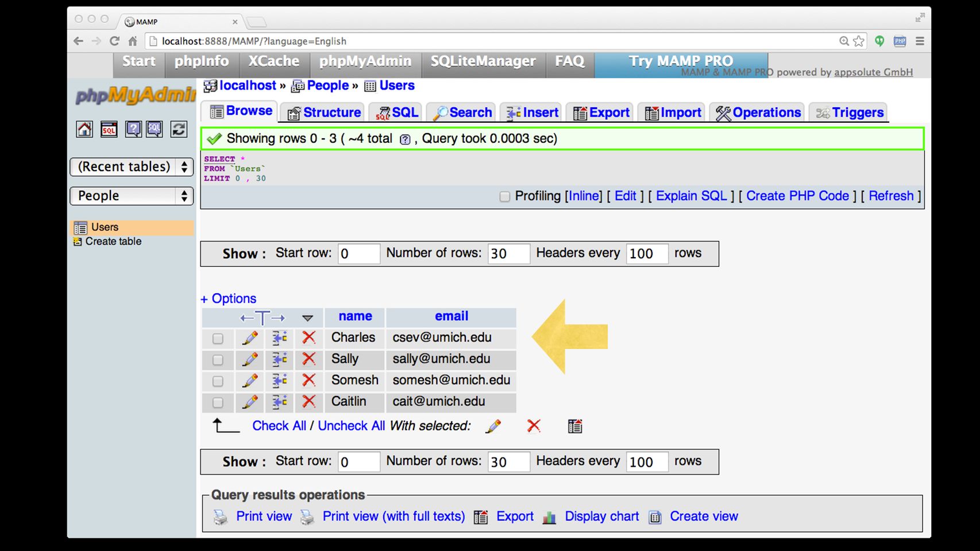Open the SQL query window icon
980x551 pixels.
[109, 129]
